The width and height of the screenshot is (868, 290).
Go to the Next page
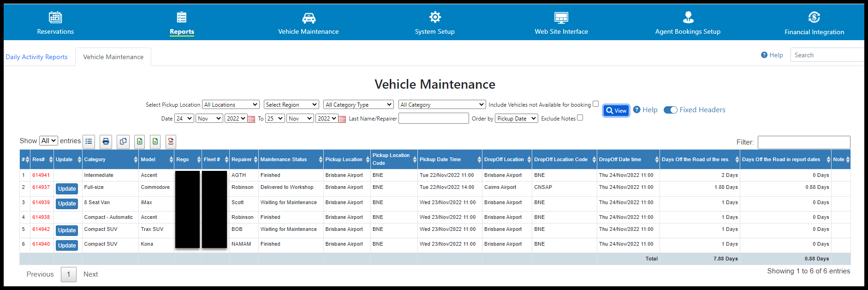click(90, 274)
